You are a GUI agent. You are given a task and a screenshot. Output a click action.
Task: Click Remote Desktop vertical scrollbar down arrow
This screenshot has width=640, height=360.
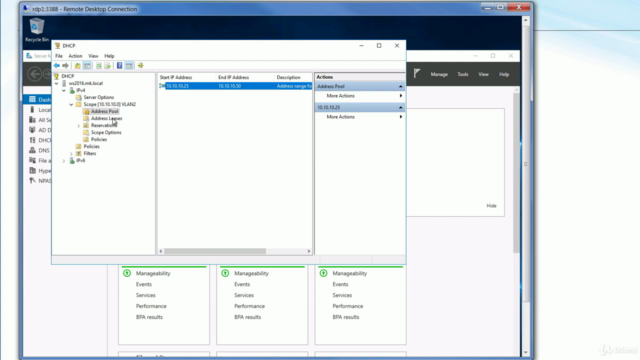pos(526,352)
